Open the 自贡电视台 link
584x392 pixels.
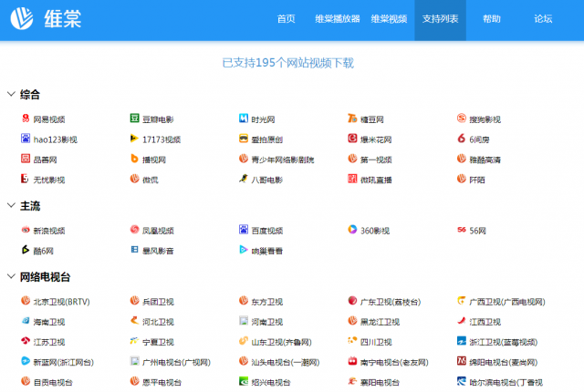tap(53, 382)
